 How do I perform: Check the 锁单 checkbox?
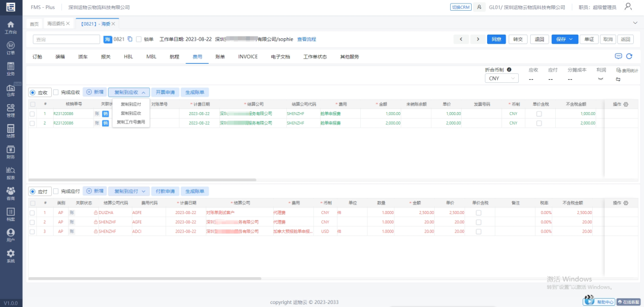pyautogui.click(x=139, y=39)
